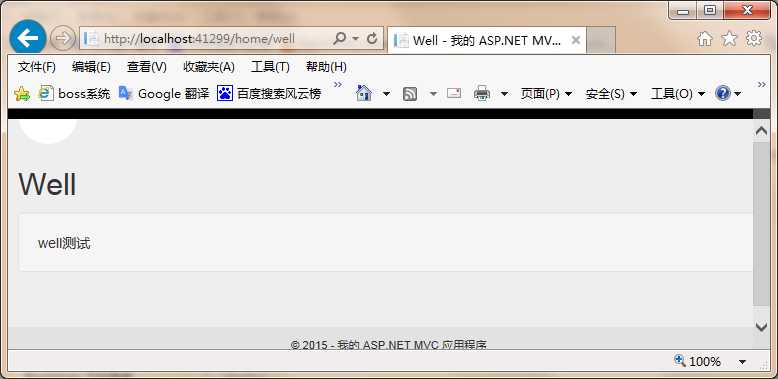
Task: Go back with the blue back arrow
Action: coord(28,38)
